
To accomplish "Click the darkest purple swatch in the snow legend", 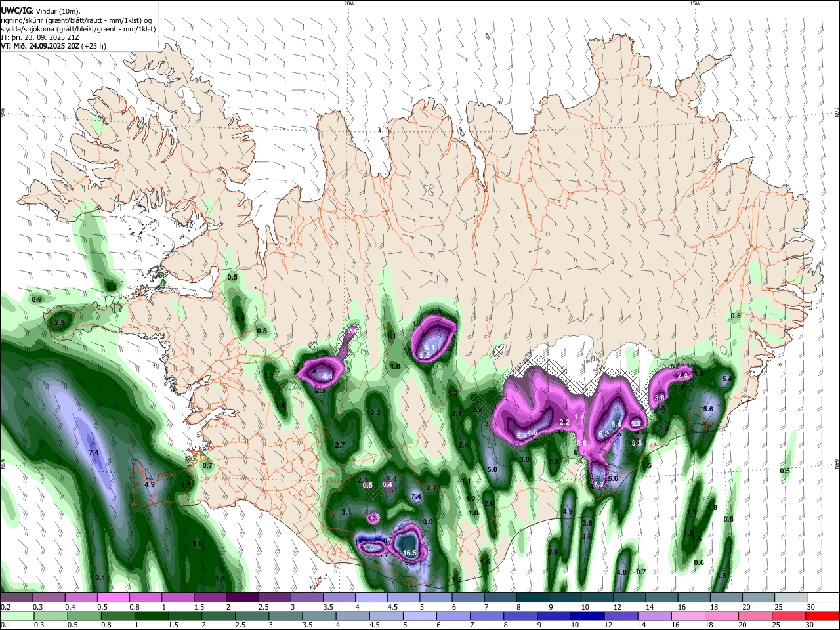I will [x=242, y=597].
